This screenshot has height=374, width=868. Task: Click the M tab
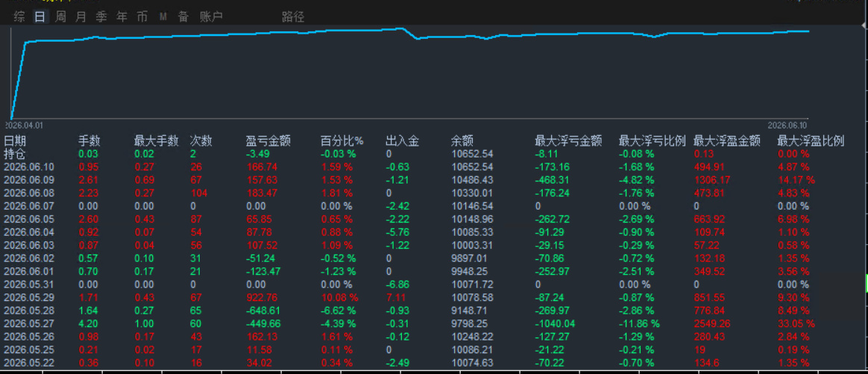(163, 17)
